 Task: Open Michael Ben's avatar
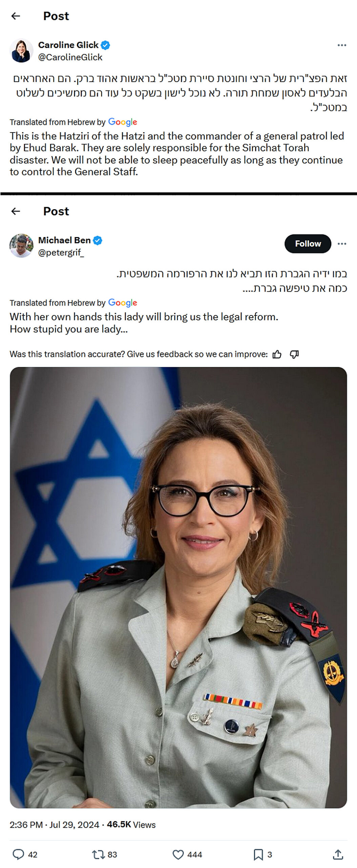[x=21, y=245]
